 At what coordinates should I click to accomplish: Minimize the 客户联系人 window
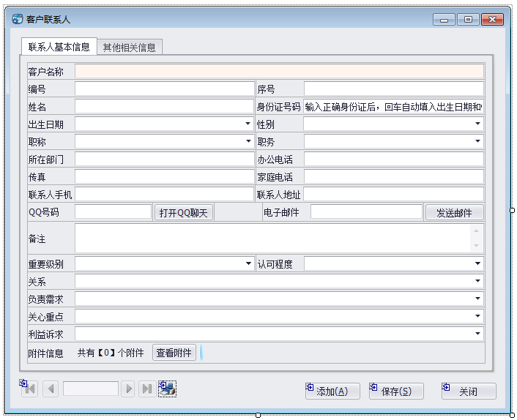(x=444, y=20)
